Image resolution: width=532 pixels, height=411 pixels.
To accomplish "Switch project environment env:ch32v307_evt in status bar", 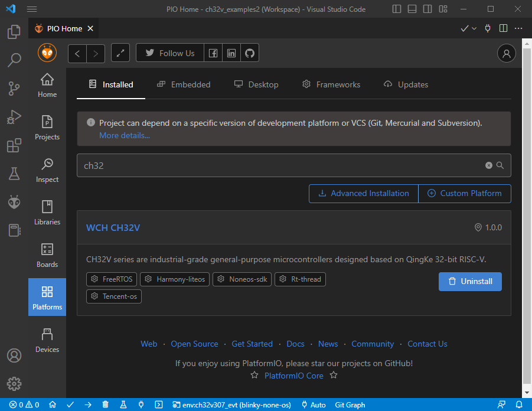I will (231, 405).
